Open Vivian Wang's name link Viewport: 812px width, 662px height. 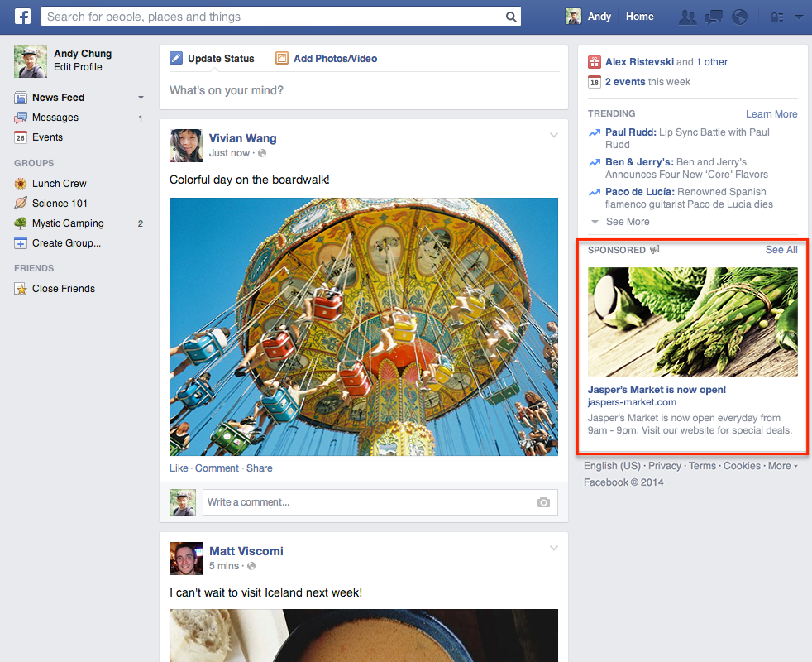243,138
